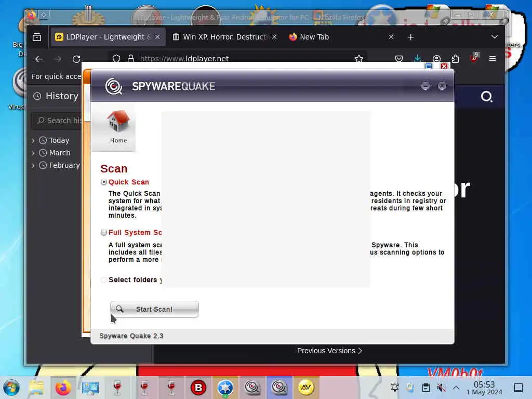Click the yellow AV taskbar icon

(x=306, y=388)
